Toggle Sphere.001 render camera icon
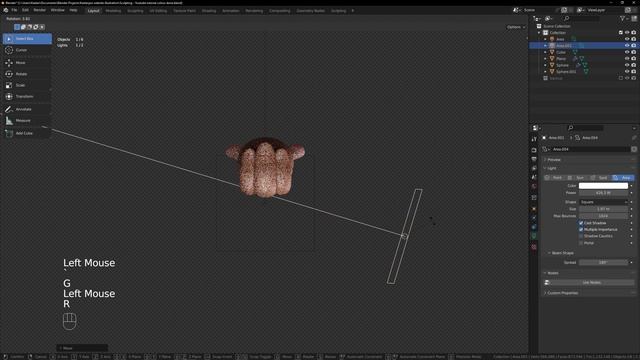This screenshot has height=360, width=640. tap(633, 72)
